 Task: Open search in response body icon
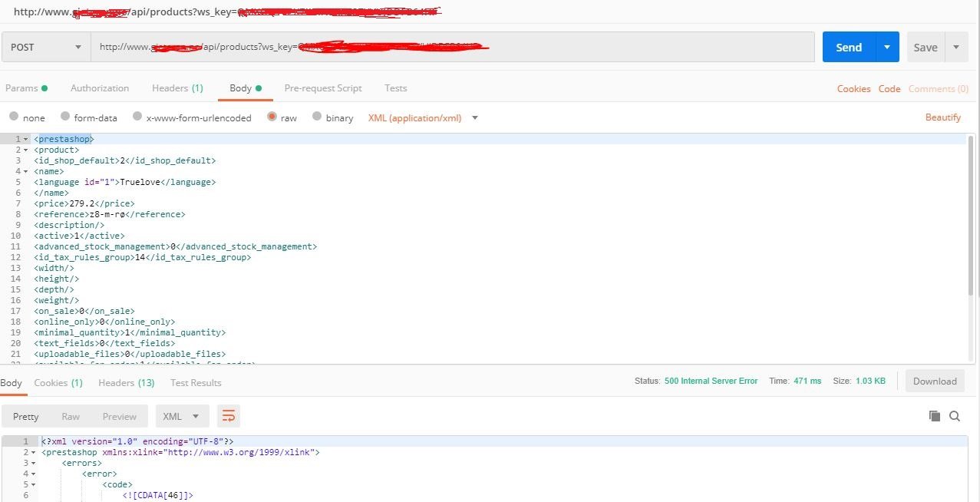(955, 416)
